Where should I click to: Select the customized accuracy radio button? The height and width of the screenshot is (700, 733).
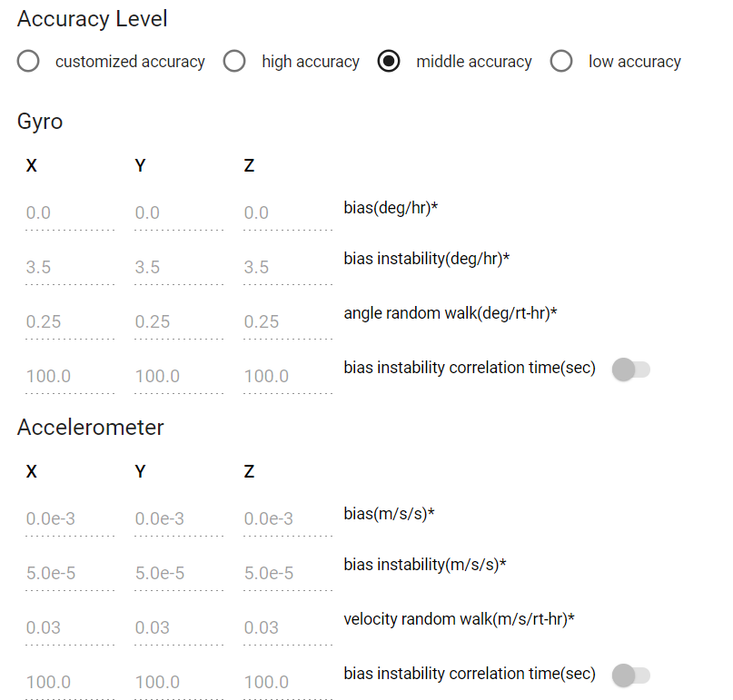(x=28, y=62)
